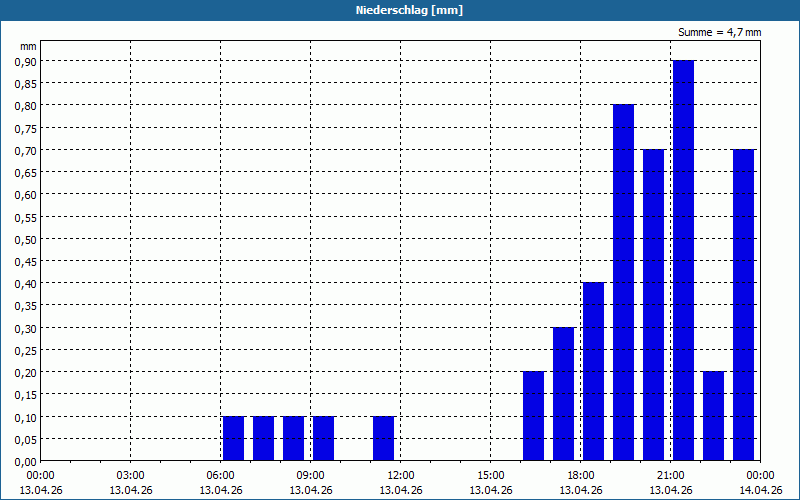Select the 0,00 y-axis baseline label
This screenshot has height=500, width=800.
tap(25, 462)
